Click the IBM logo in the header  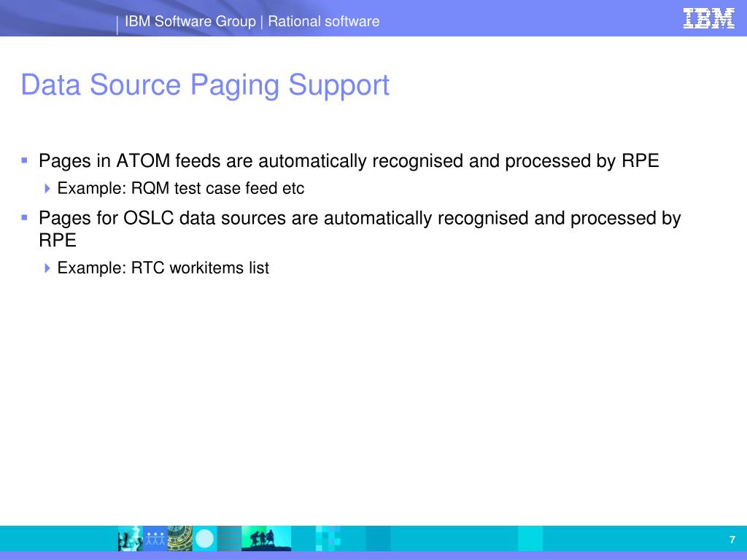point(708,19)
